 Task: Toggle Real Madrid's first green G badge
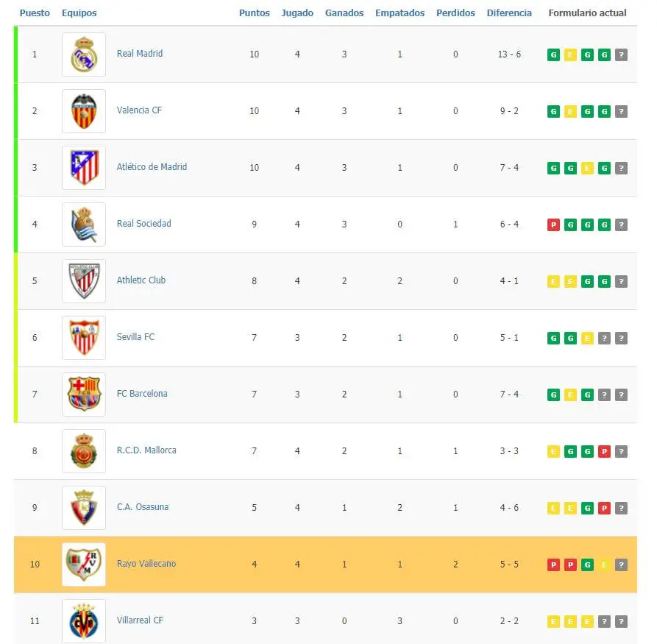(x=553, y=54)
